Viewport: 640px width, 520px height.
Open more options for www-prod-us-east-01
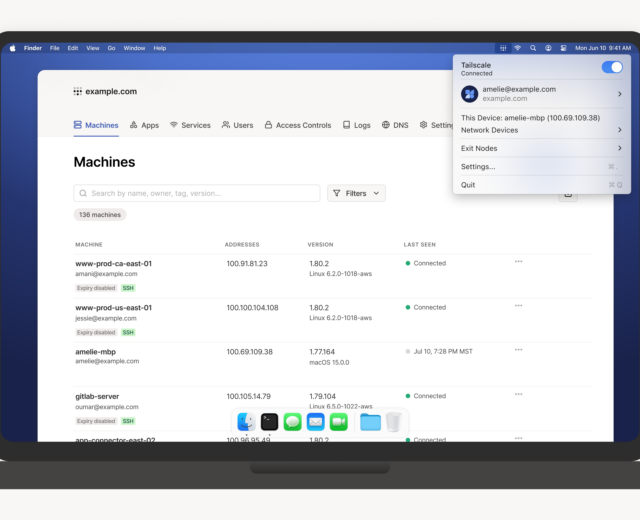pyautogui.click(x=518, y=306)
